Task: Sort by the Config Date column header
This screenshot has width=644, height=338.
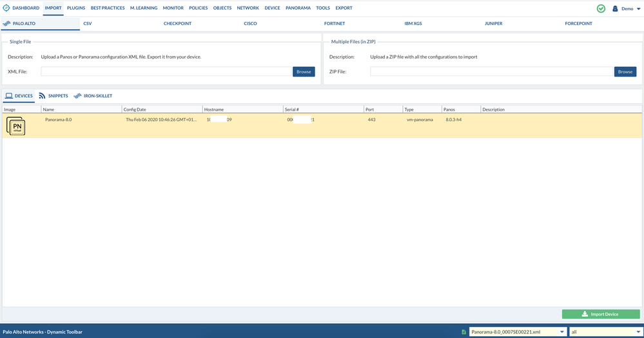Action: tap(162, 109)
